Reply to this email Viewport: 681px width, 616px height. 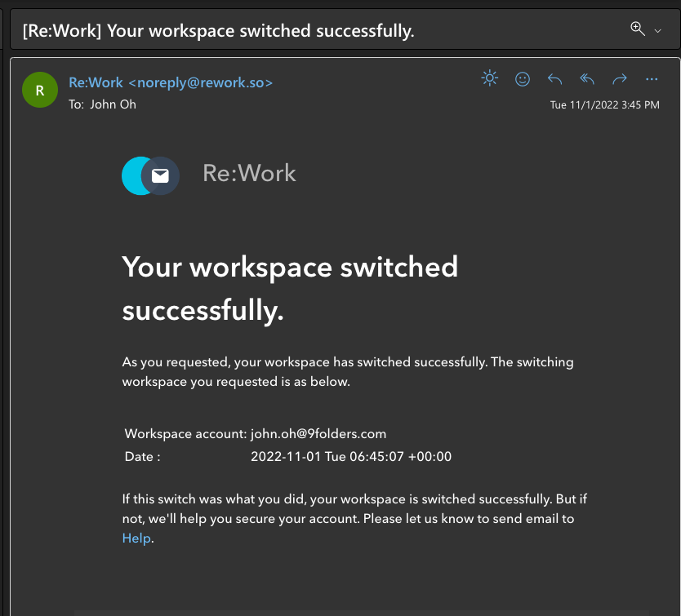[x=554, y=79]
